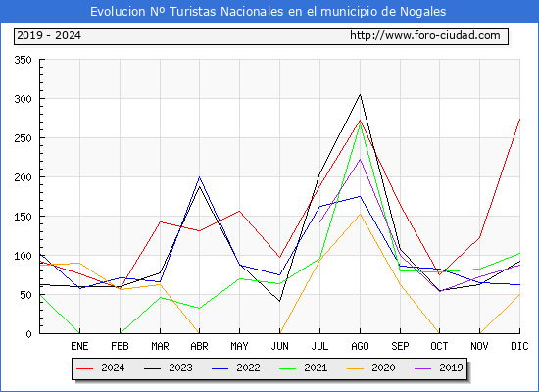This screenshot has width=539, height=392.
Task: Select the 2023 label in the legend
Action: tap(180, 367)
